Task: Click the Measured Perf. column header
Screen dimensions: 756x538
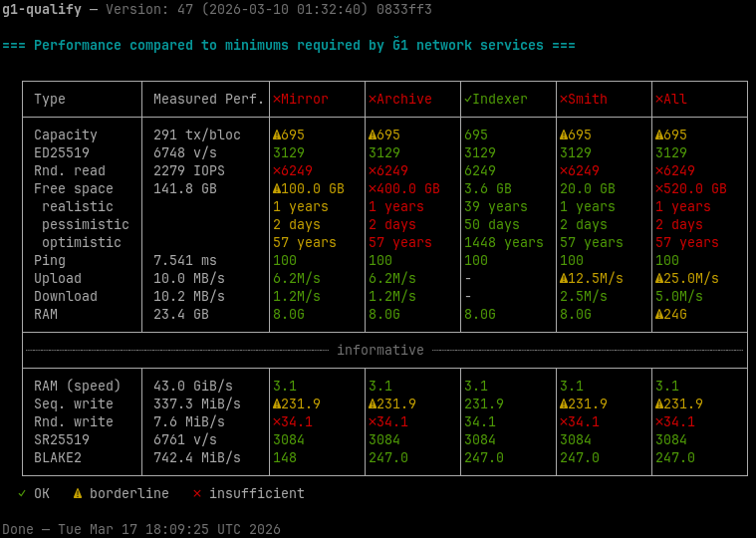Action: click(x=208, y=99)
